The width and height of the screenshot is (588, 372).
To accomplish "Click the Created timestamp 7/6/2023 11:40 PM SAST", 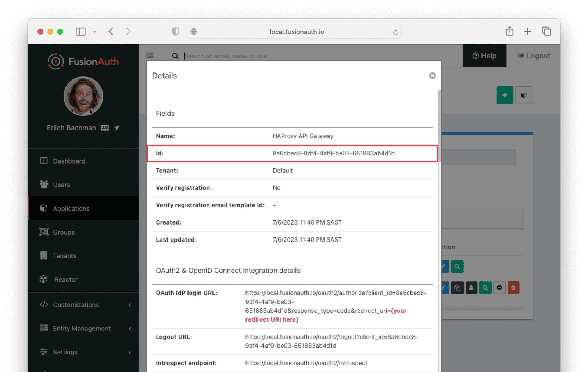I will tap(307, 222).
